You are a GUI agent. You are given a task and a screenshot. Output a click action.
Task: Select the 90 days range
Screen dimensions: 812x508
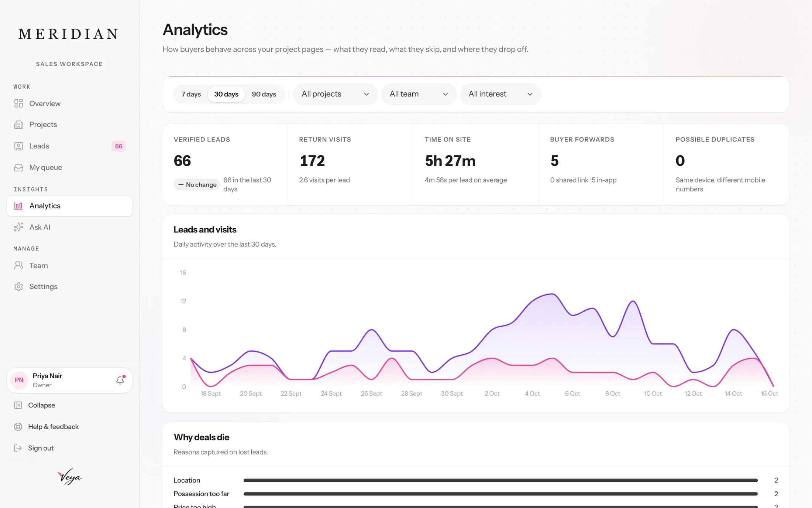[x=264, y=94]
